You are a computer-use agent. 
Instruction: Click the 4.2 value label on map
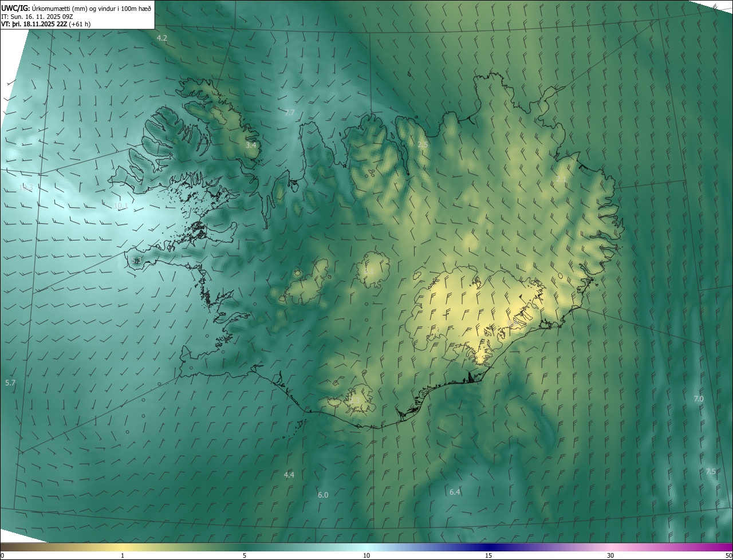click(x=162, y=38)
